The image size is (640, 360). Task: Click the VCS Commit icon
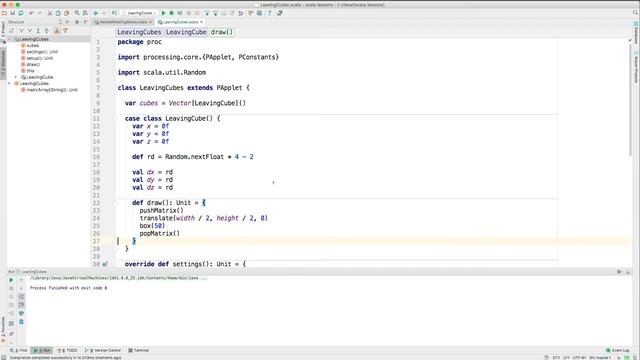click(216, 13)
